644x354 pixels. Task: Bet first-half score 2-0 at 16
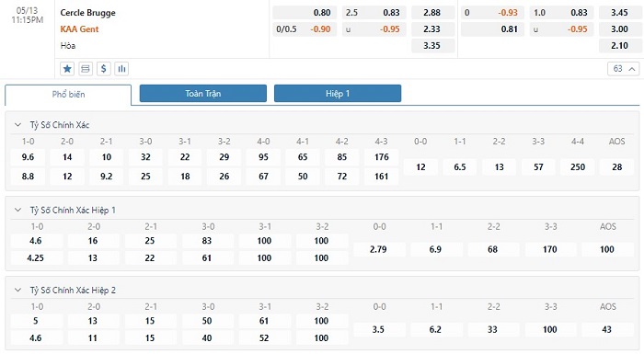93,241
